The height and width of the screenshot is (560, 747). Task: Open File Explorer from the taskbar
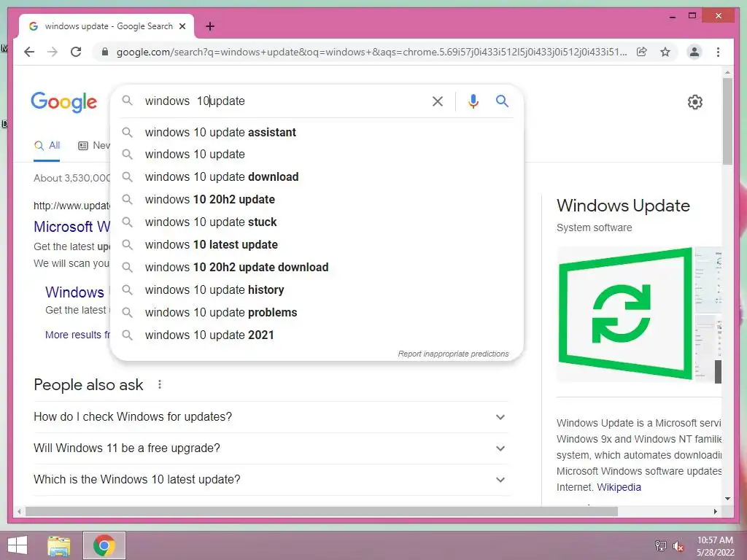[58, 545]
